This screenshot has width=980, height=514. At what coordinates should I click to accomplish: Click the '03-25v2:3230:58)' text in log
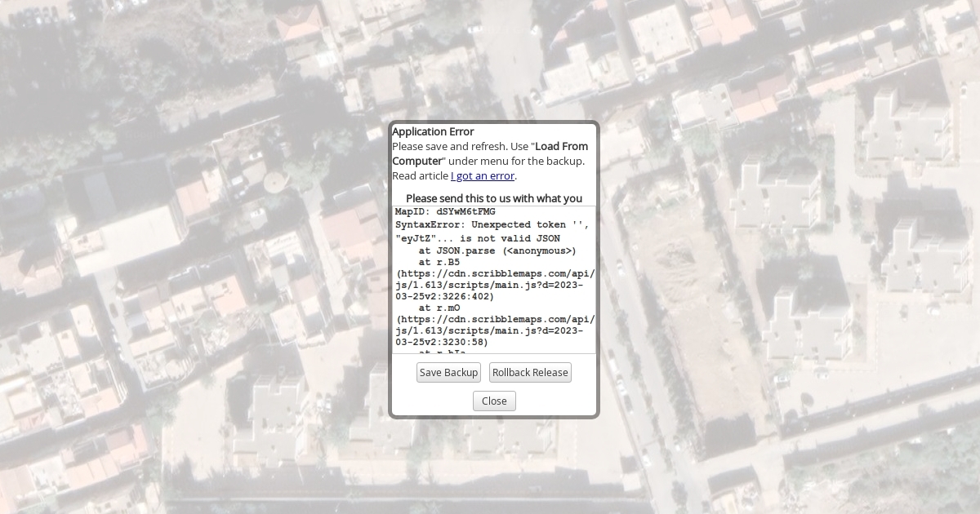click(x=442, y=343)
